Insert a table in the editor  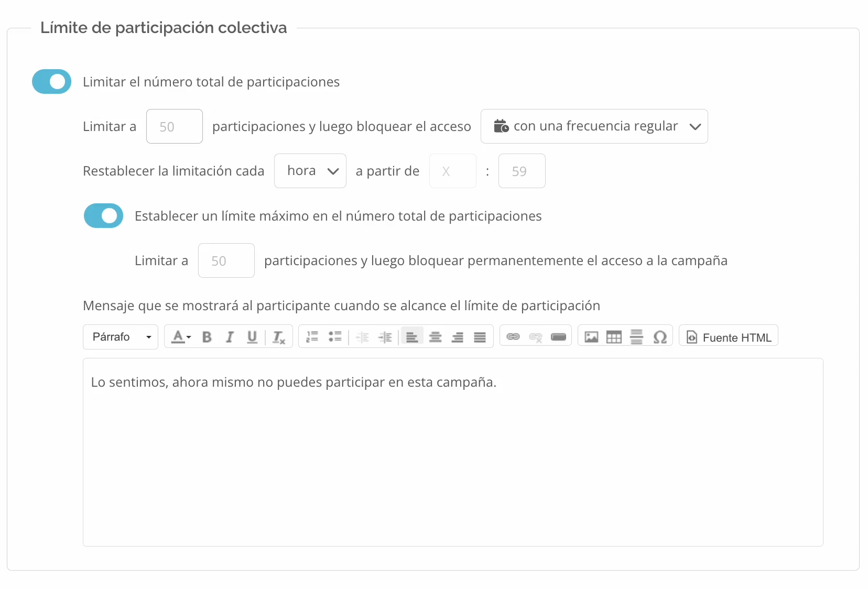[614, 337]
